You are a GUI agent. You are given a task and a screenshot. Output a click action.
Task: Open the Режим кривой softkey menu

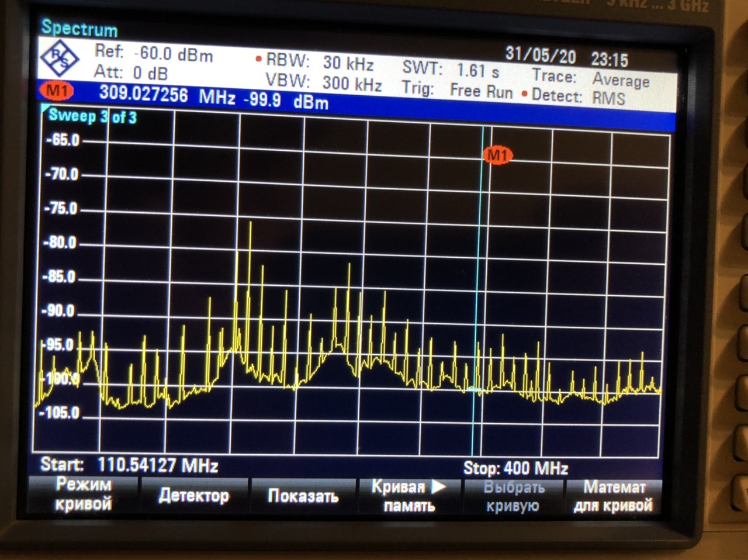click(83, 495)
